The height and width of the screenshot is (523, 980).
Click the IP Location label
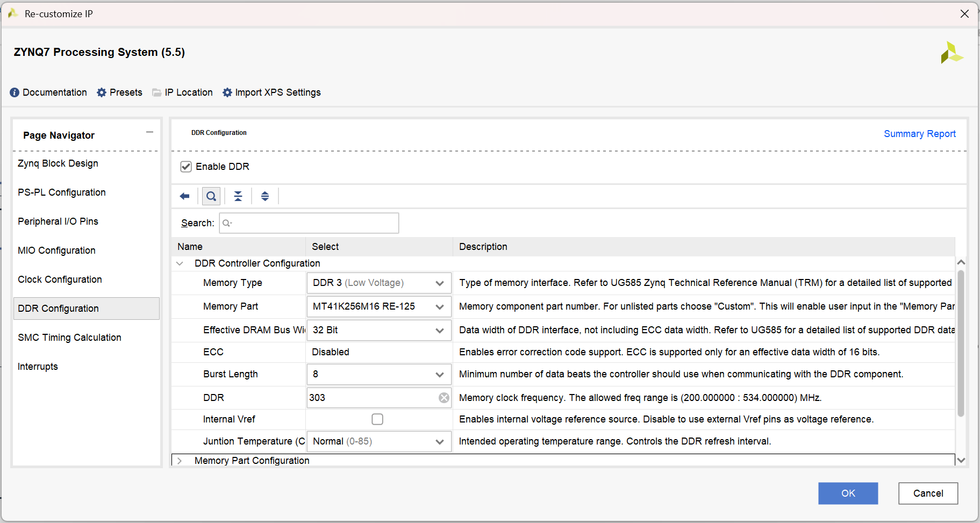tap(189, 92)
